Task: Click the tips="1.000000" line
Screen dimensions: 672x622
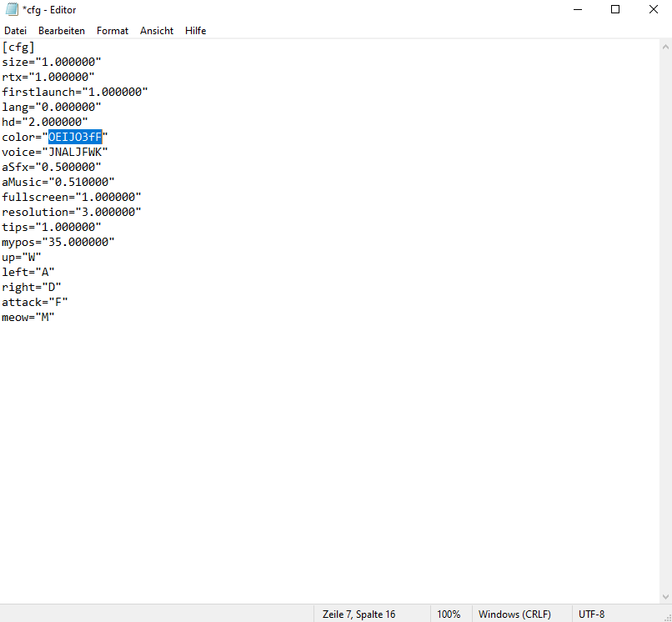Action: [52, 227]
